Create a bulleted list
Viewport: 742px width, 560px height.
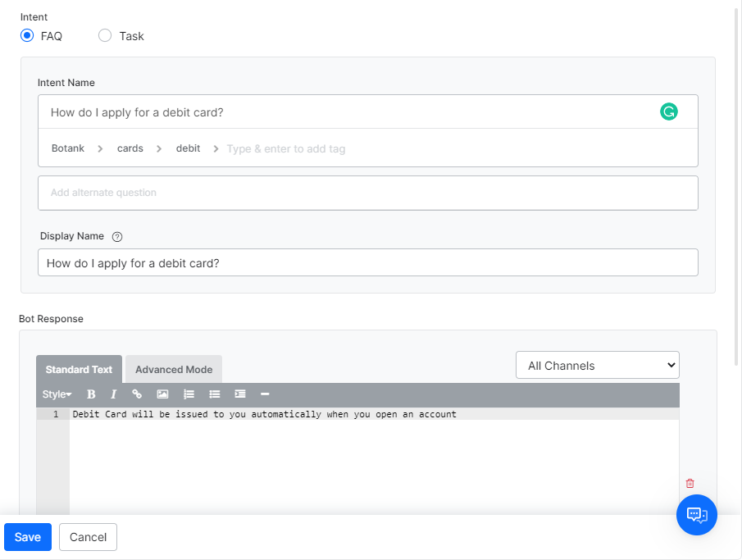(214, 394)
